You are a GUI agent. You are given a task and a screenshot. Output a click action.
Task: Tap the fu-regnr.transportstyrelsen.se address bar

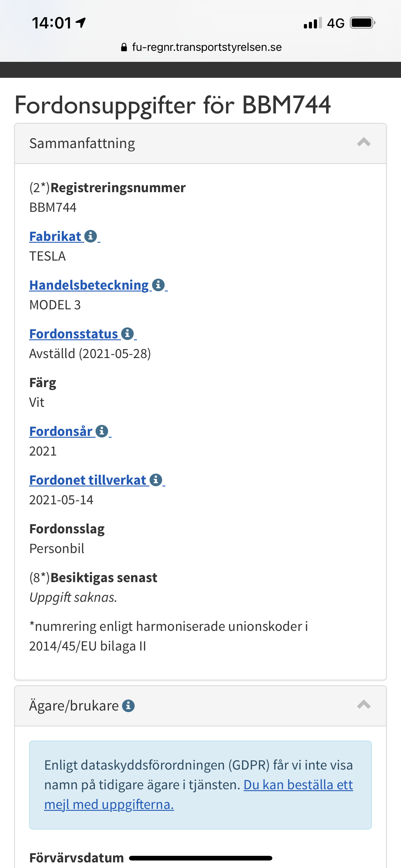207,47
